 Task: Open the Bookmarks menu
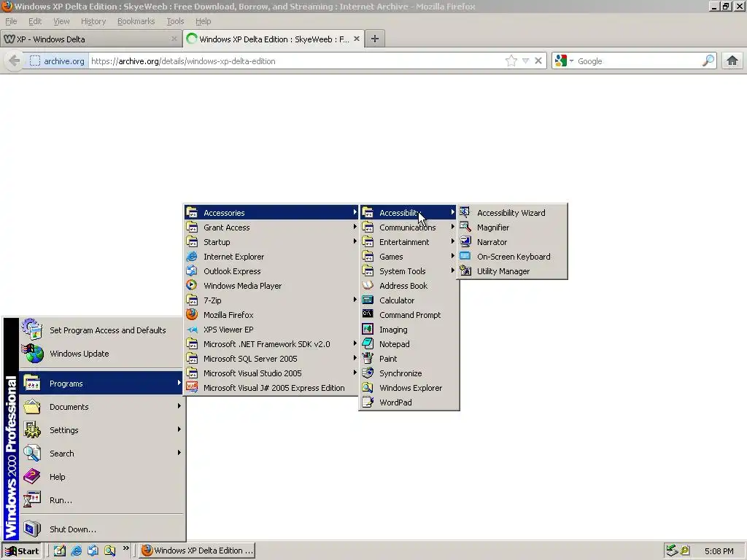[136, 21]
